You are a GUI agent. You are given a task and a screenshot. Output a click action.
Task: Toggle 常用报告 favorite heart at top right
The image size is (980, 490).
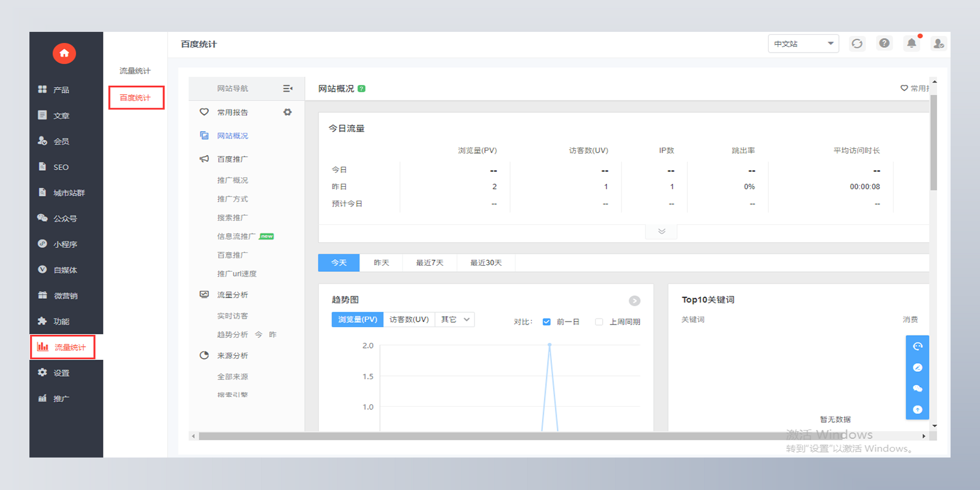coord(904,88)
